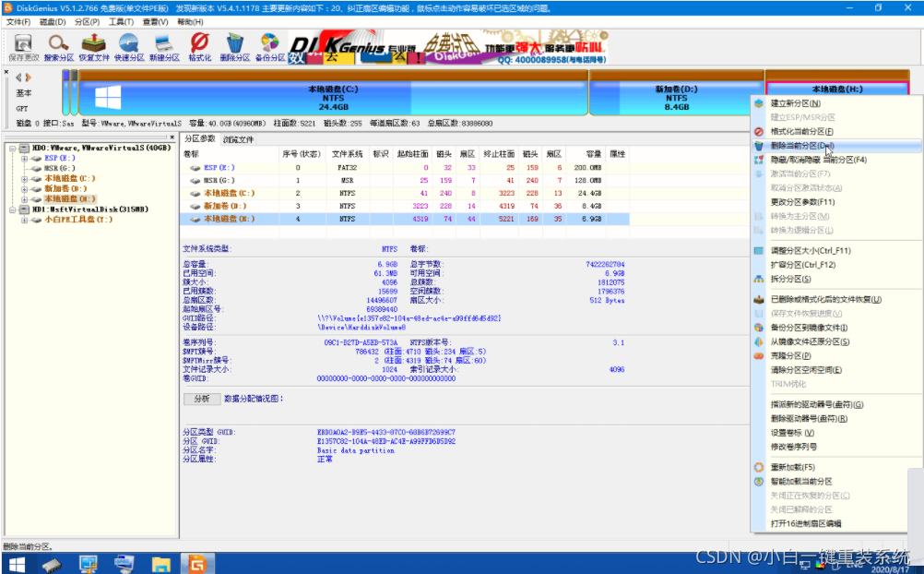The image size is (924, 574).
Task: Click the 调整分区大小 icon in the context menu
Action: point(759,251)
